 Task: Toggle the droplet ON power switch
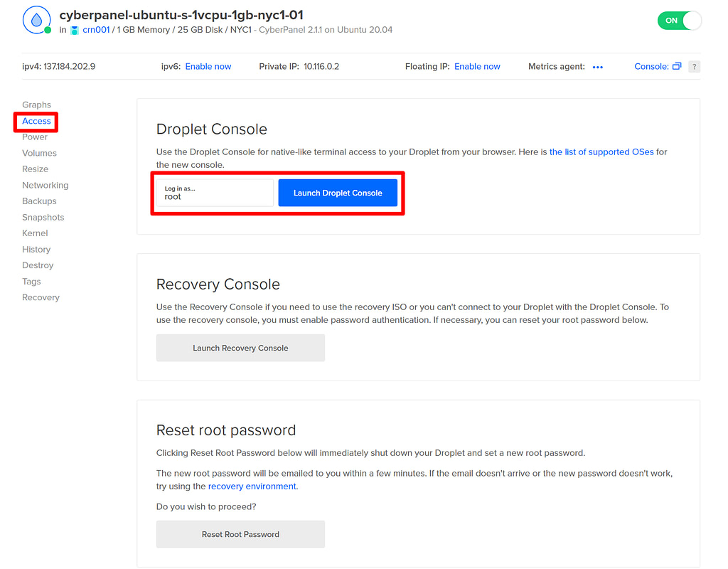(679, 21)
